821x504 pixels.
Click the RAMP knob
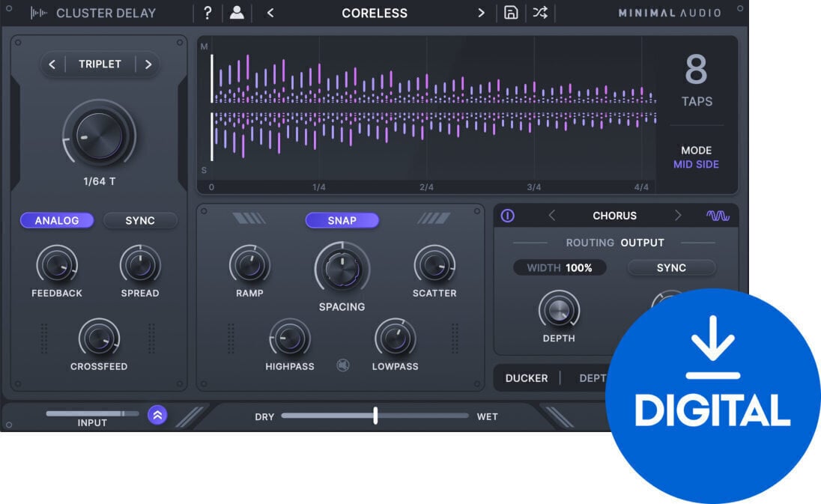[249, 265]
